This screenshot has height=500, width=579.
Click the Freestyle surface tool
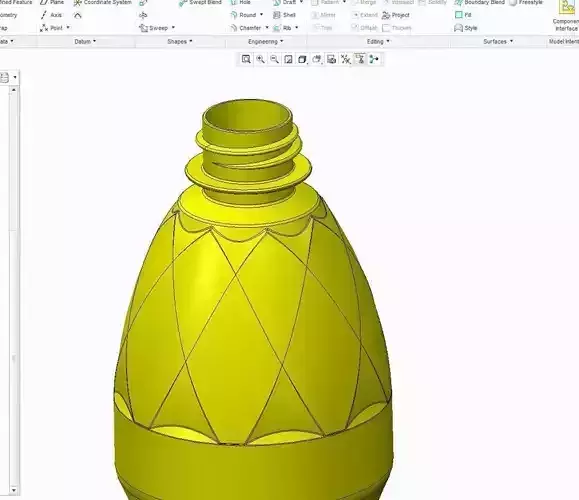(526, 2)
